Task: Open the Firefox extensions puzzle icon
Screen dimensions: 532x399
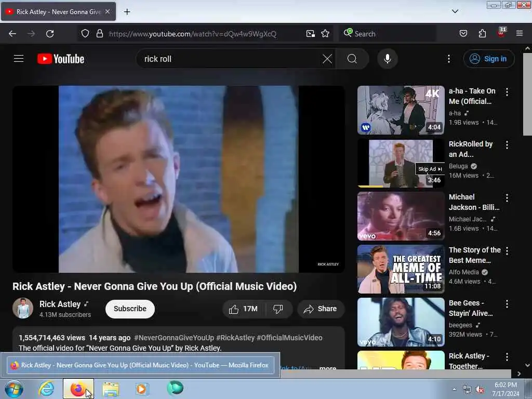Action: [482, 34]
